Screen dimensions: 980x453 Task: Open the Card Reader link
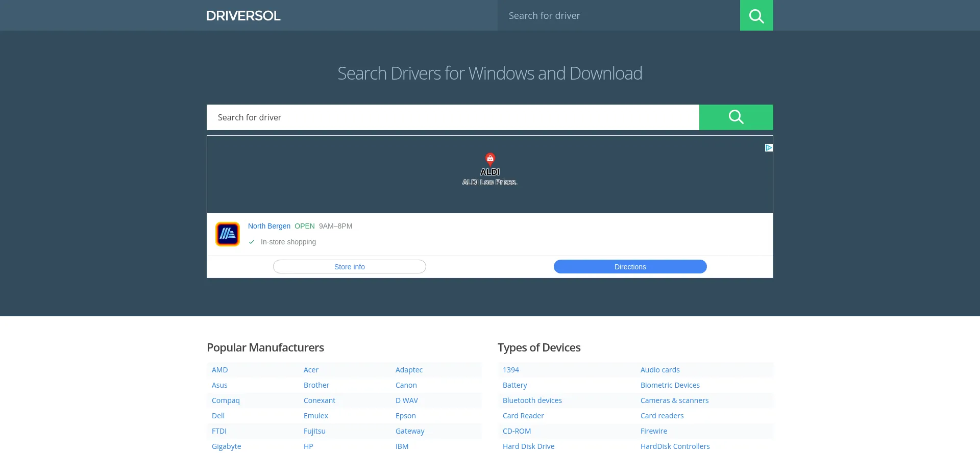[x=523, y=416]
